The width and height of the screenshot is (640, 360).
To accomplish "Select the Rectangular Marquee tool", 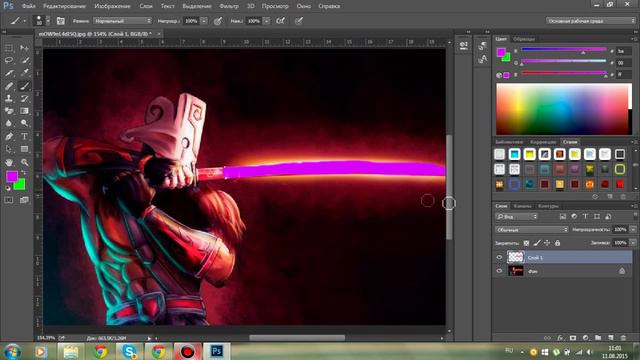I will click(9, 48).
